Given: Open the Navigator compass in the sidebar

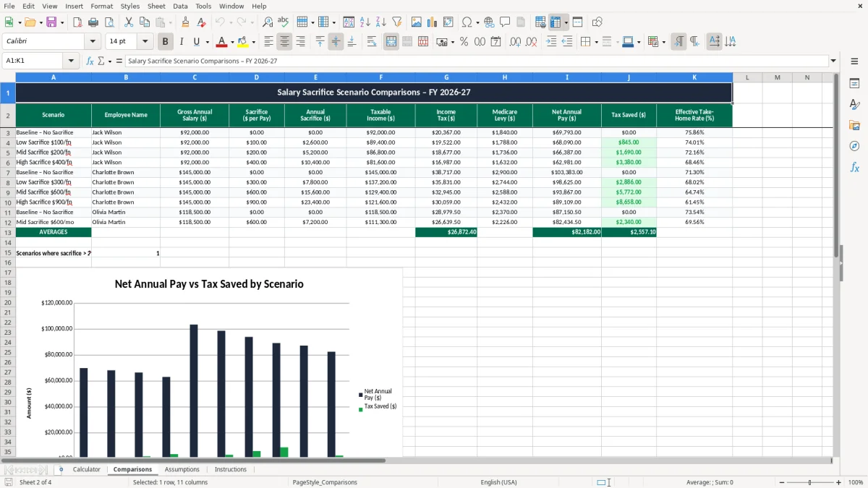Looking at the screenshot, I should [x=854, y=146].
